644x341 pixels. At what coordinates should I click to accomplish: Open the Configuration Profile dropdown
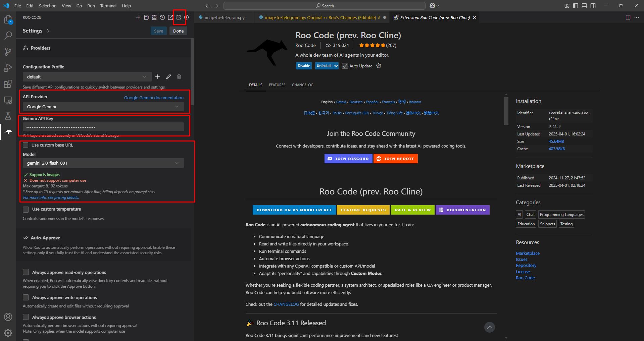tap(87, 76)
